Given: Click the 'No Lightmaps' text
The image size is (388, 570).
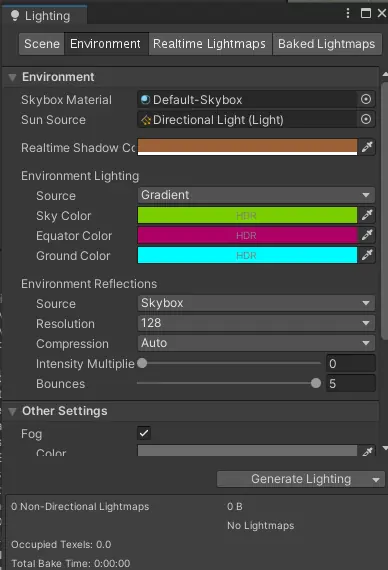Looking at the screenshot, I should point(261,525).
